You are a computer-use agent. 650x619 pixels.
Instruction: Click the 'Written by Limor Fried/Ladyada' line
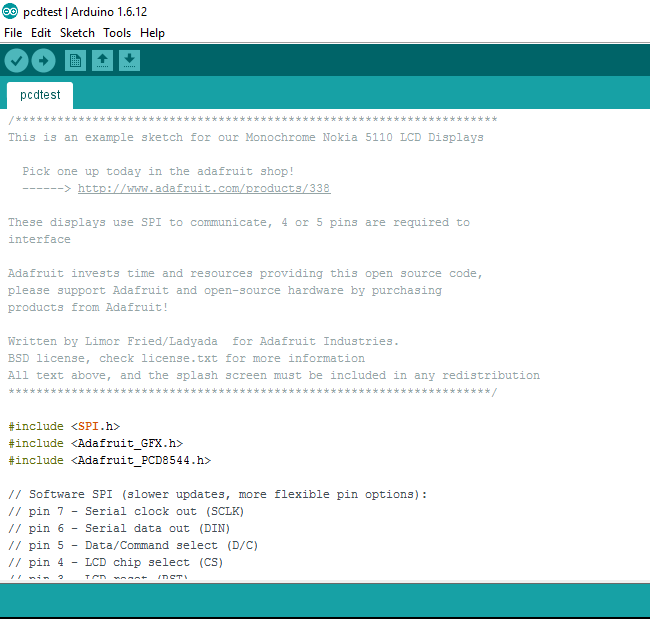tap(203, 341)
